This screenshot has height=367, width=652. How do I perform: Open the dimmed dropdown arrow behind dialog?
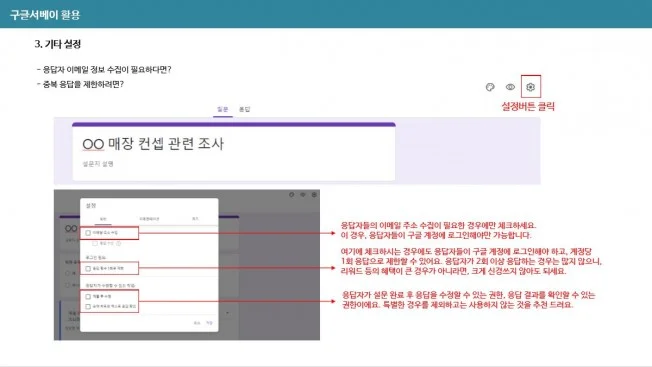pos(227,313)
